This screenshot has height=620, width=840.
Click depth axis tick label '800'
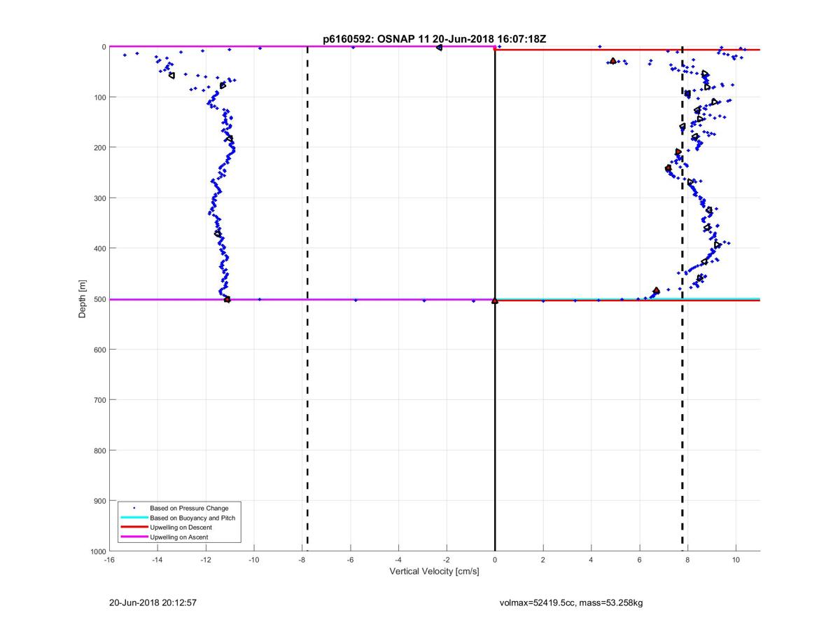pyautogui.click(x=99, y=450)
